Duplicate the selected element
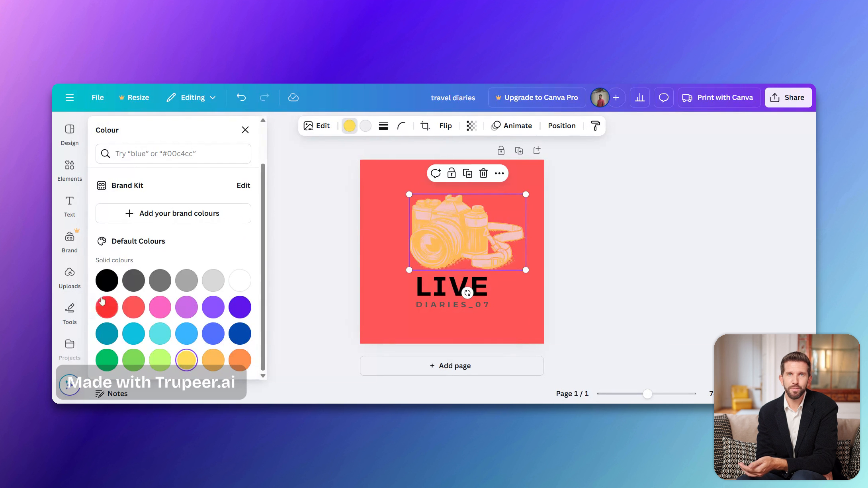868x488 pixels. tap(467, 173)
